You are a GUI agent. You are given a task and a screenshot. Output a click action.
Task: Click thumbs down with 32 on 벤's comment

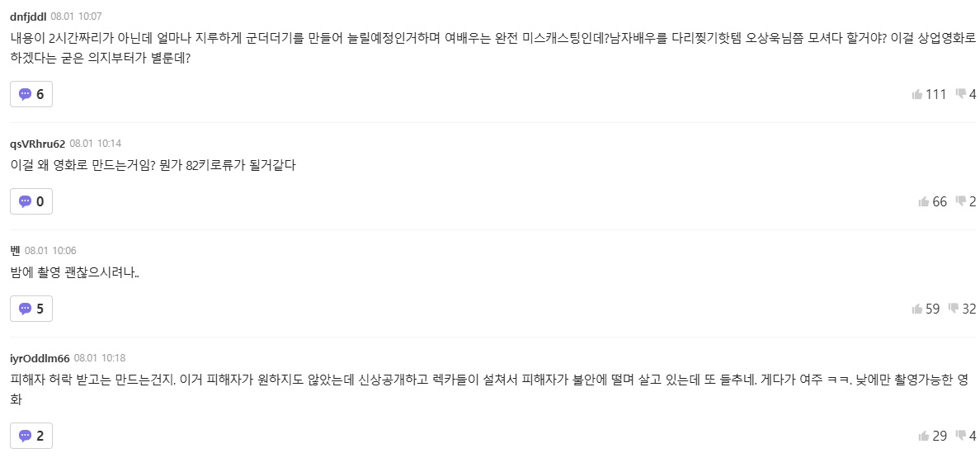click(963, 309)
